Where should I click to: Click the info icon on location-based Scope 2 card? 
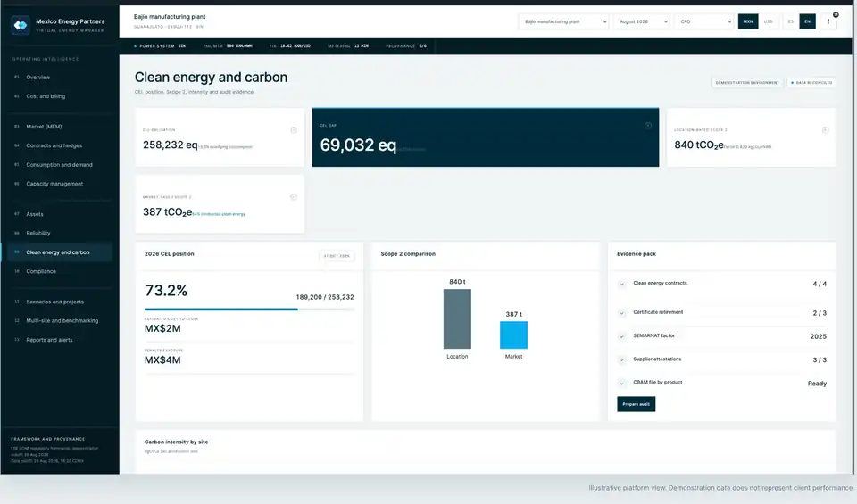coord(825,130)
